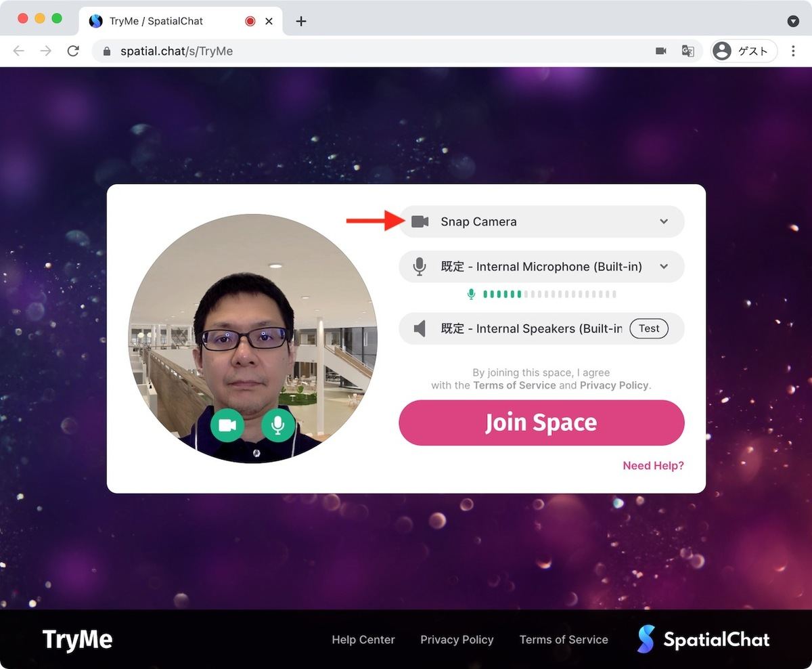
Task: Click the translate page icon in the address bar
Action: coord(687,51)
